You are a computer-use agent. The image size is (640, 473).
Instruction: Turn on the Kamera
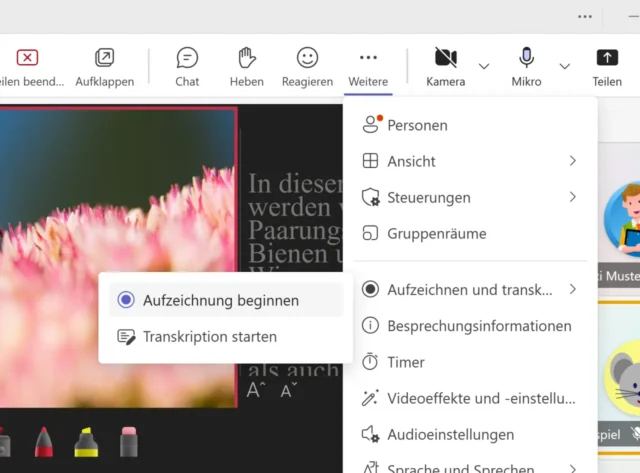(445, 67)
